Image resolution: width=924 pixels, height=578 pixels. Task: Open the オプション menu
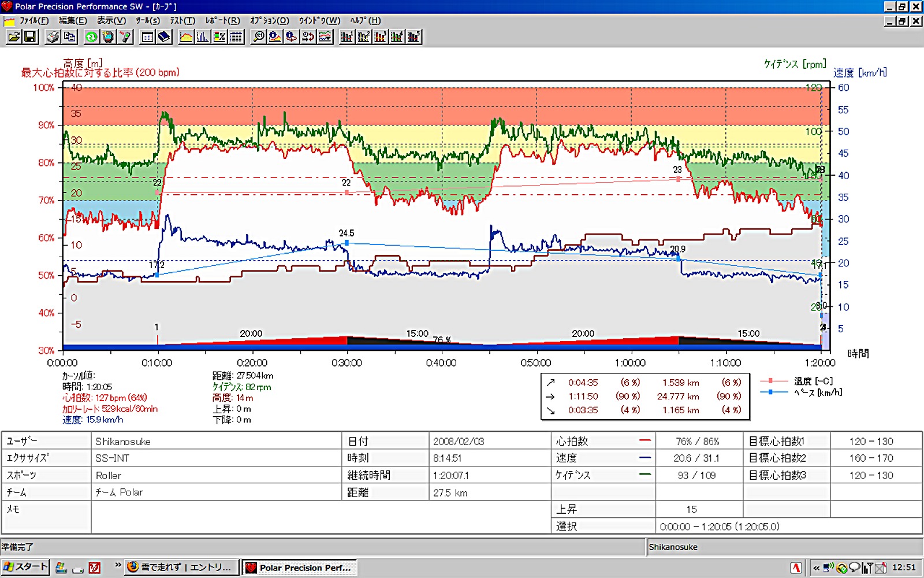(x=269, y=21)
